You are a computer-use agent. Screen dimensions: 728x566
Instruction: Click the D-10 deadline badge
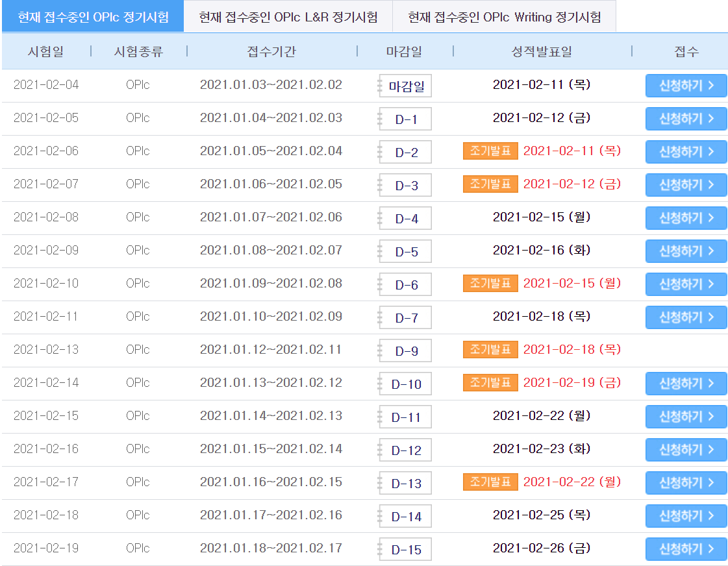click(405, 384)
